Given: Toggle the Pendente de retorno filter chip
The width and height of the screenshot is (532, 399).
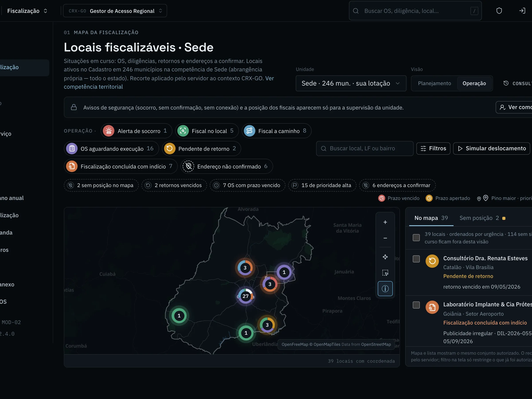Looking at the screenshot, I should [201, 149].
